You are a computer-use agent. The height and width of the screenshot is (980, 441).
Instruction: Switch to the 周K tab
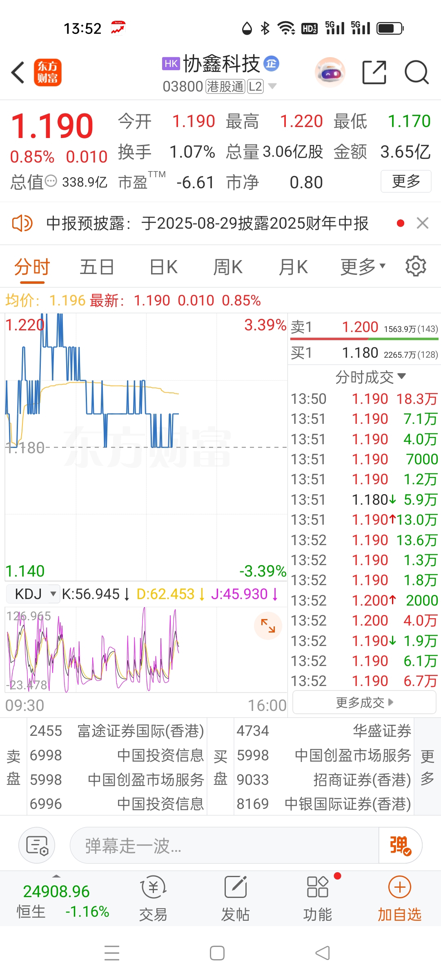(228, 267)
